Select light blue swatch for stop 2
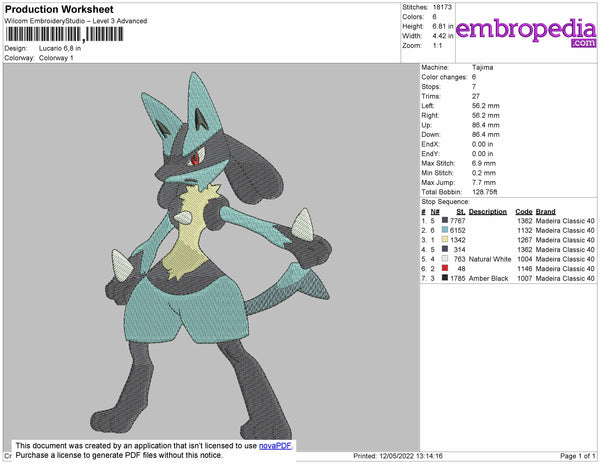Image resolution: width=600 pixels, height=464 pixels. pyautogui.click(x=445, y=230)
